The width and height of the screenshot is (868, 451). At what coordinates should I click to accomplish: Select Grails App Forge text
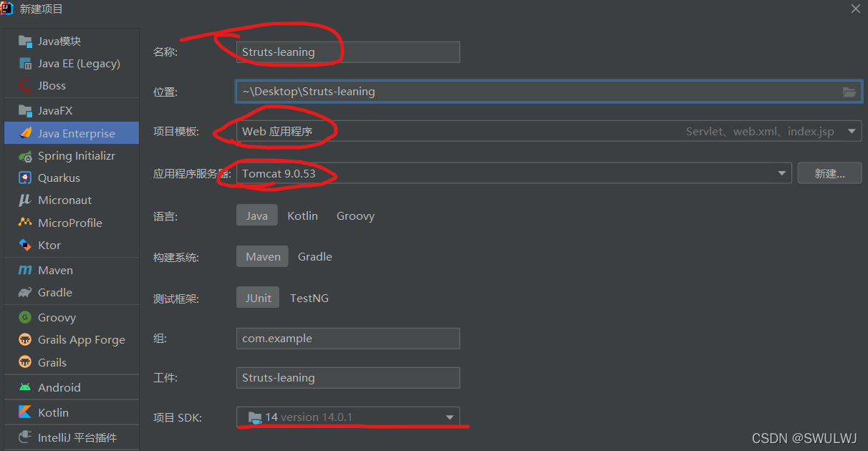coord(82,340)
